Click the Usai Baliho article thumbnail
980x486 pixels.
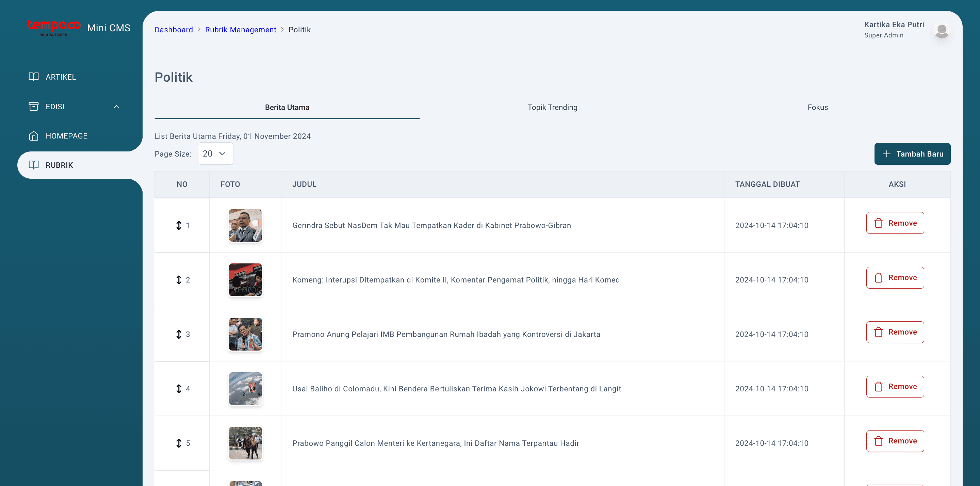point(245,389)
